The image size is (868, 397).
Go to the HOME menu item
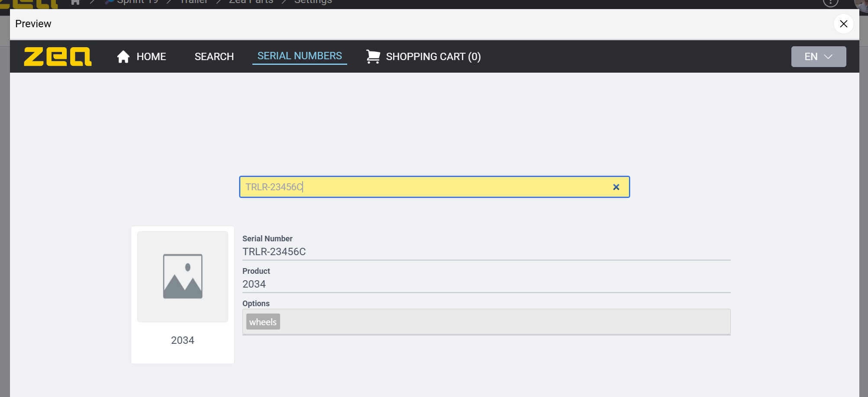(151, 57)
